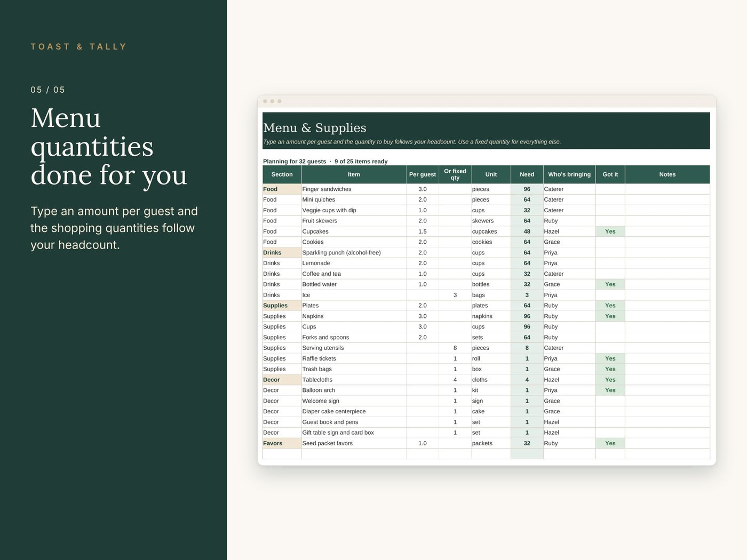Click first dot in window title bar

pos(265,101)
